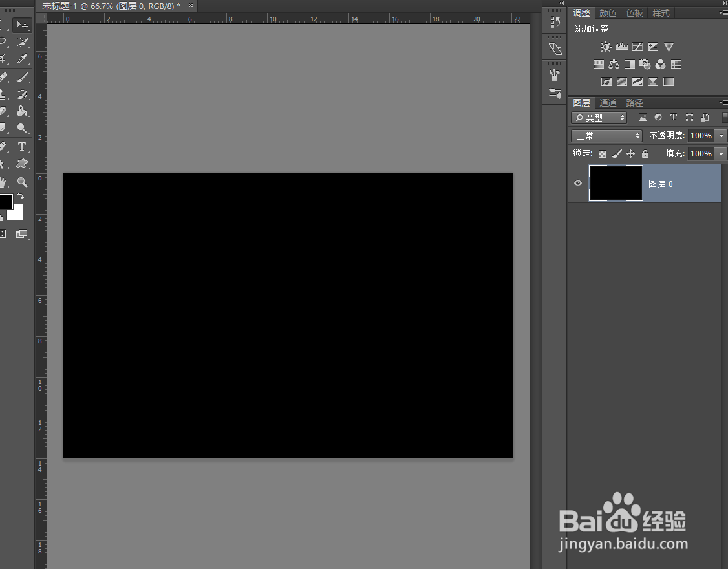
Task: Toggle visibility of 图层 0
Action: (578, 183)
